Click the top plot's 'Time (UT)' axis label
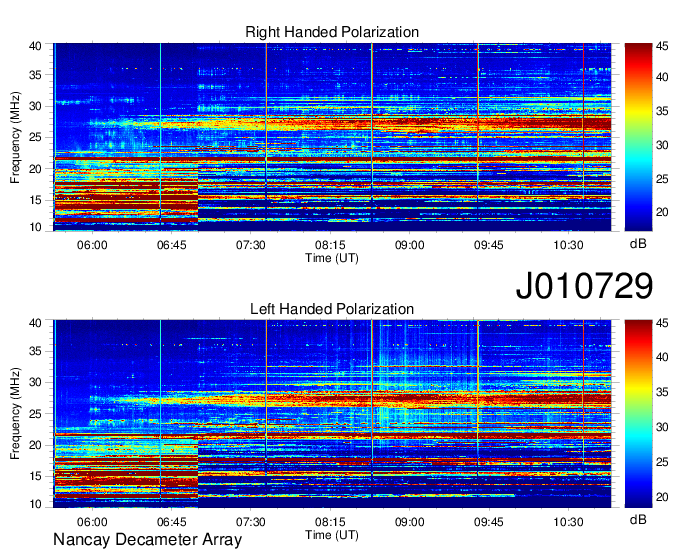 click(x=332, y=258)
